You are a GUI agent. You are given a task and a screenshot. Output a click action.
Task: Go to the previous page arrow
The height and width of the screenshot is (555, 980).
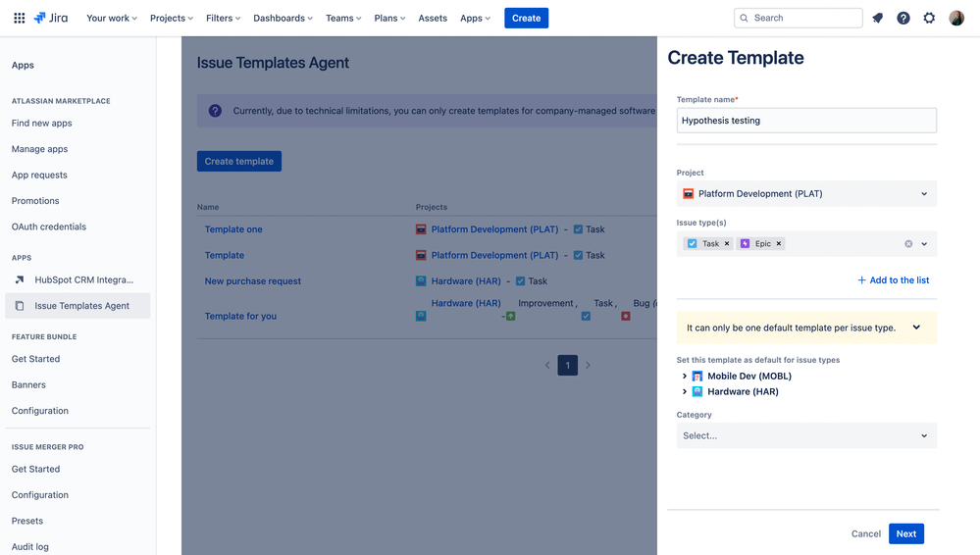click(x=547, y=365)
